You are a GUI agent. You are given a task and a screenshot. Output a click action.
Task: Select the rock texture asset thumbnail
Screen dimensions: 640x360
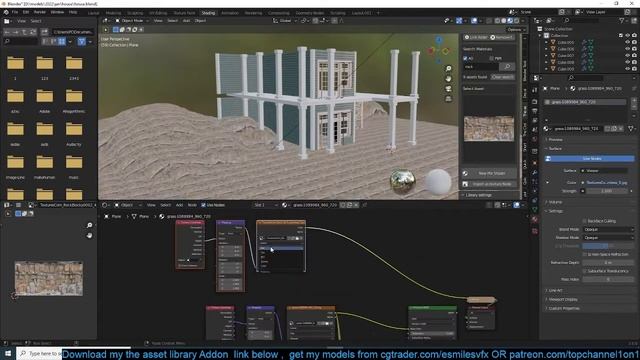point(489,128)
